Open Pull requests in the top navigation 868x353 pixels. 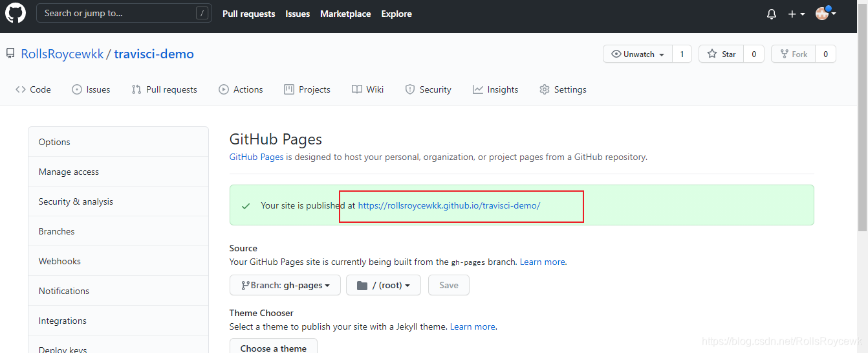point(248,14)
